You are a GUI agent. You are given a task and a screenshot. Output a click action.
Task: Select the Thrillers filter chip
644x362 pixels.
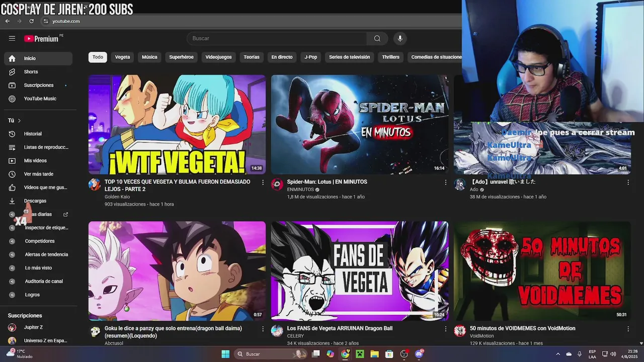click(390, 57)
